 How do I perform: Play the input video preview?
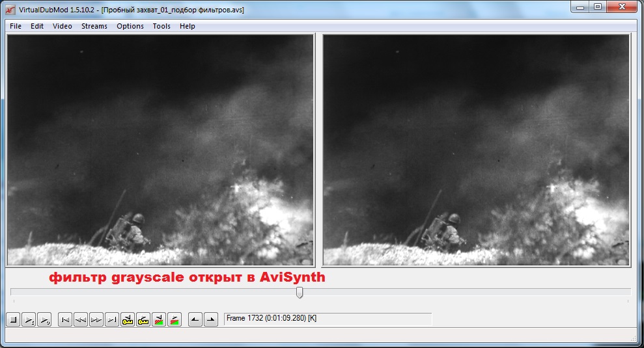(x=29, y=319)
